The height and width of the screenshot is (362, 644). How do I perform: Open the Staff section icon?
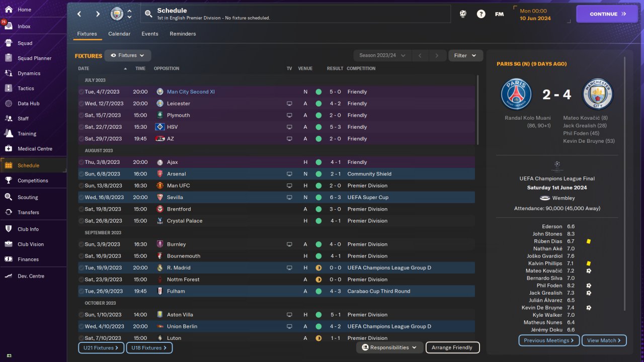pyautogui.click(x=9, y=119)
